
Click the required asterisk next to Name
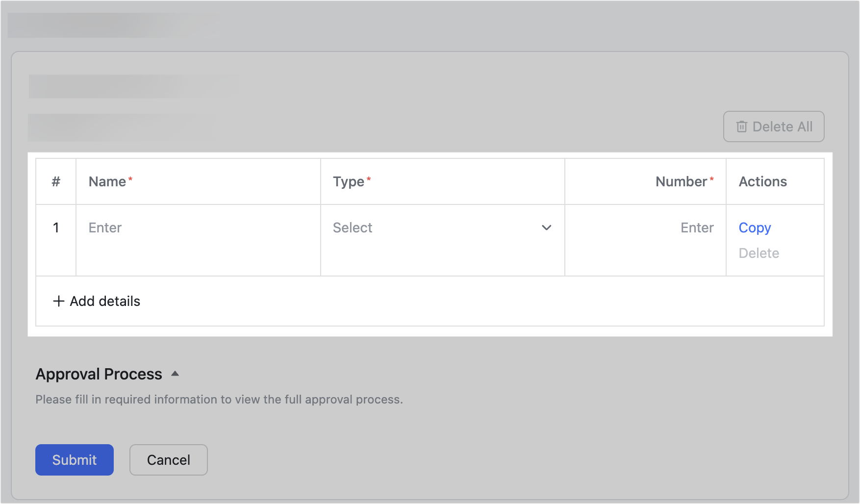[130, 177]
